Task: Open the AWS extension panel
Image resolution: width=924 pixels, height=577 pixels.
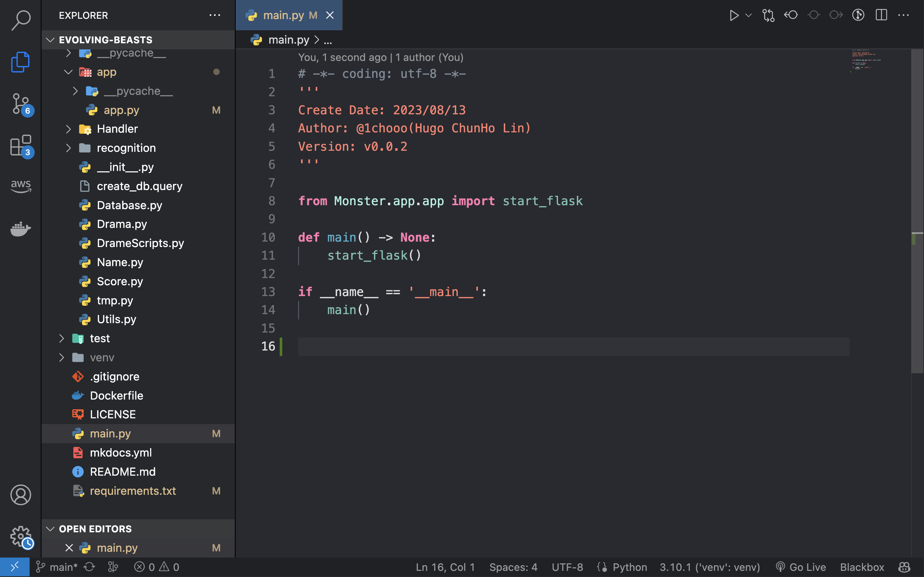Action: point(21,186)
